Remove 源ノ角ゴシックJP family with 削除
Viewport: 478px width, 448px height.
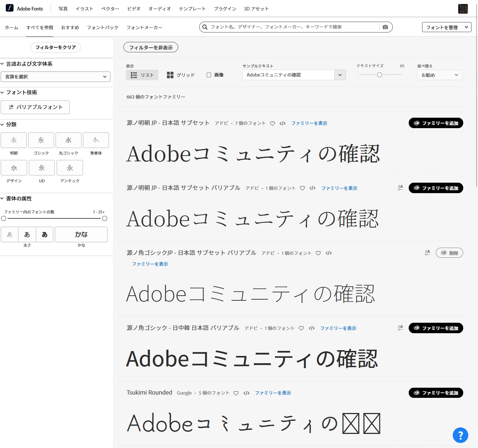[450, 253]
